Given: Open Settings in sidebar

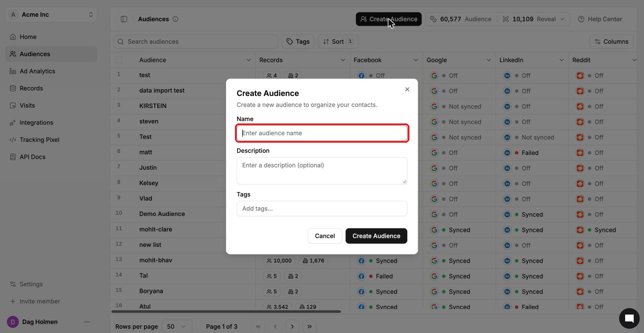Looking at the screenshot, I should pyautogui.click(x=51, y=284).
